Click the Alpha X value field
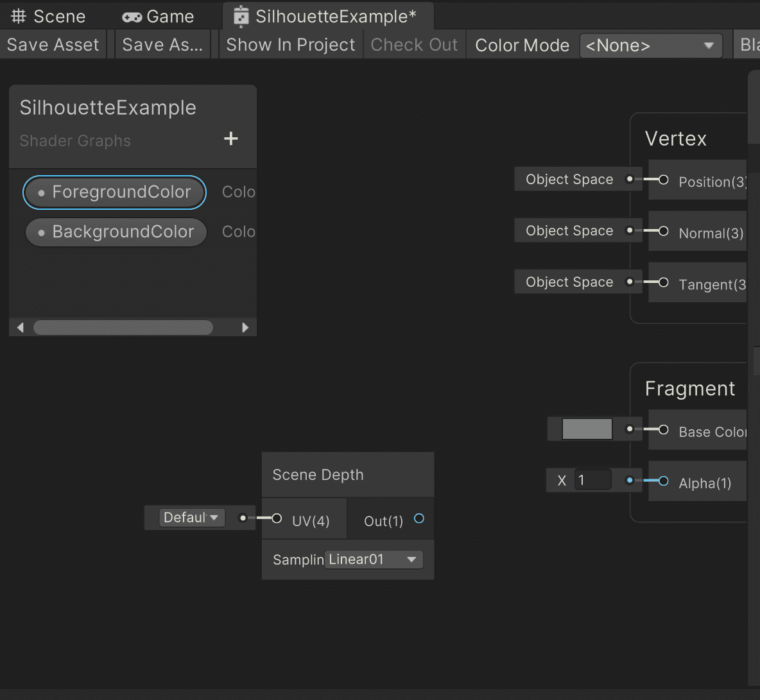 coord(592,480)
